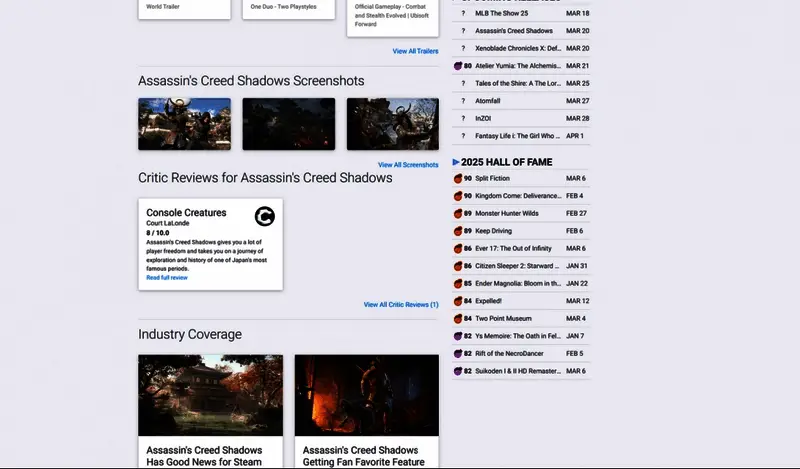Click the Split Fiction score badge icon
This screenshot has width=800, height=469.
pos(458,178)
